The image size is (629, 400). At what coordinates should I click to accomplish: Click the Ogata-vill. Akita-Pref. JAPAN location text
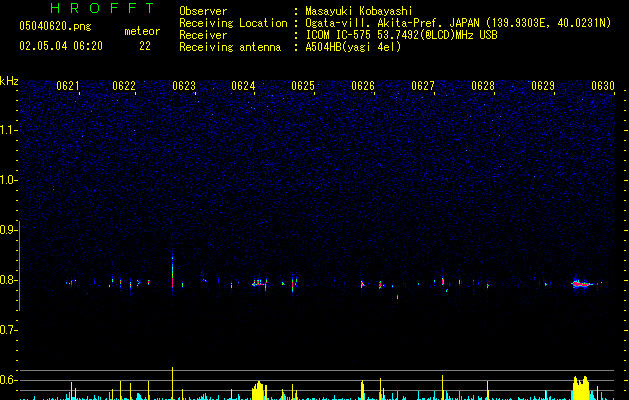click(x=458, y=23)
